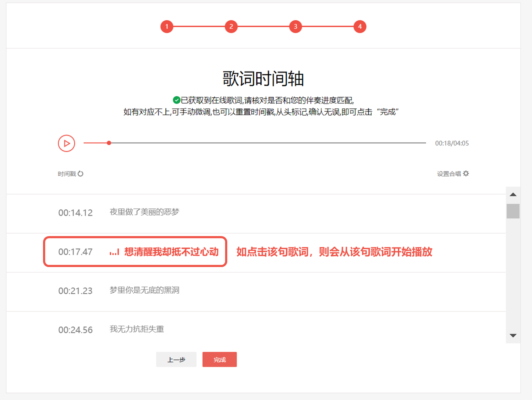This screenshot has width=532, height=400.
Task: Select lyric line 梦里你是无底的黑洞
Action: (x=144, y=290)
